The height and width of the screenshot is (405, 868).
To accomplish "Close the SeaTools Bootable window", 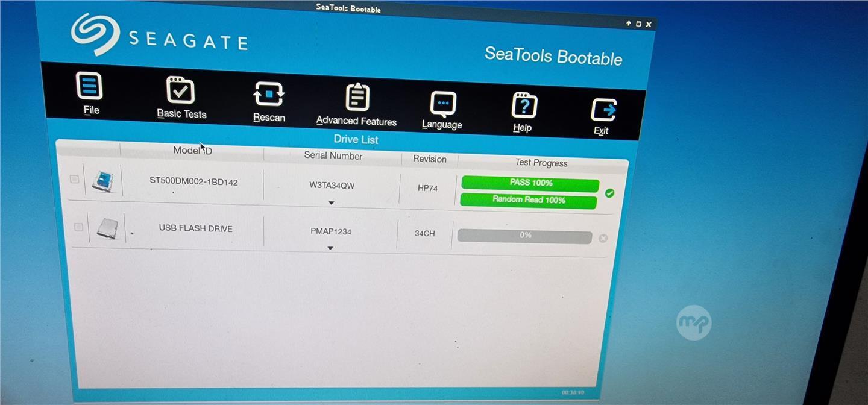I will pyautogui.click(x=649, y=25).
